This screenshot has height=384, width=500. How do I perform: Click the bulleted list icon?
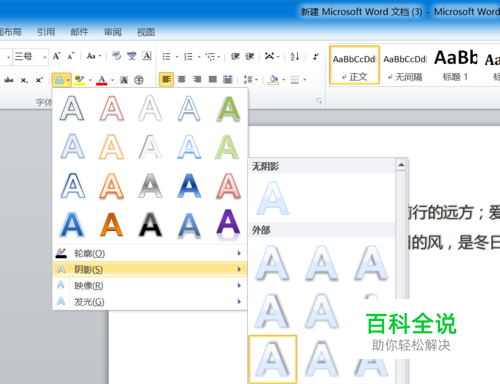point(166,56)
